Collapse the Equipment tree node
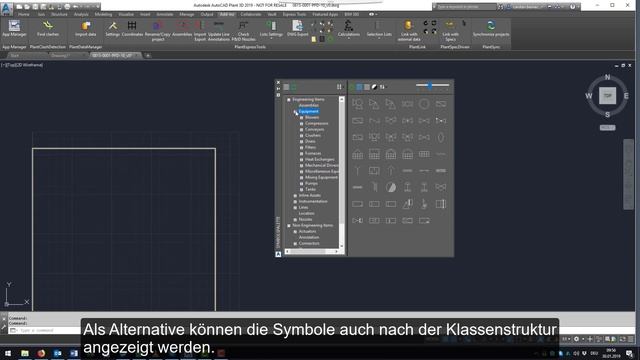 click(295, 111)
